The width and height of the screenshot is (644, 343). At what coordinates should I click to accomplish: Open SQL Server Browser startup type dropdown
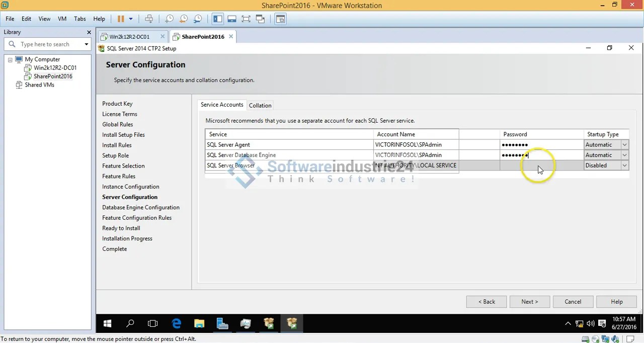[624, 165]
